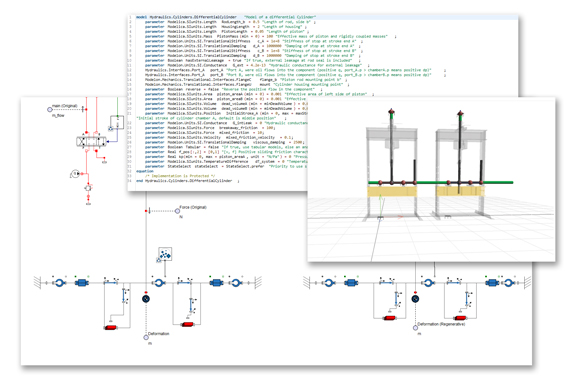
Task: Select the left fixed wall support of left diagram
Action: 37,283
